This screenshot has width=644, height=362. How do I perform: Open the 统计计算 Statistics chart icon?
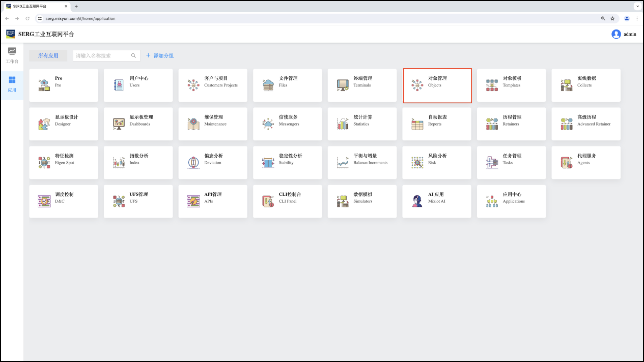coord(343,124)
